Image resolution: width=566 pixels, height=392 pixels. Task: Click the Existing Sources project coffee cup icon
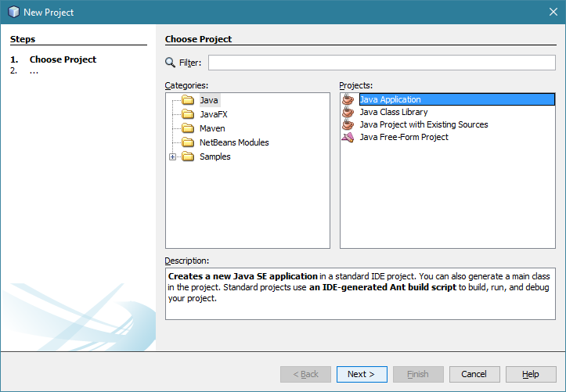tap(348, 124)
